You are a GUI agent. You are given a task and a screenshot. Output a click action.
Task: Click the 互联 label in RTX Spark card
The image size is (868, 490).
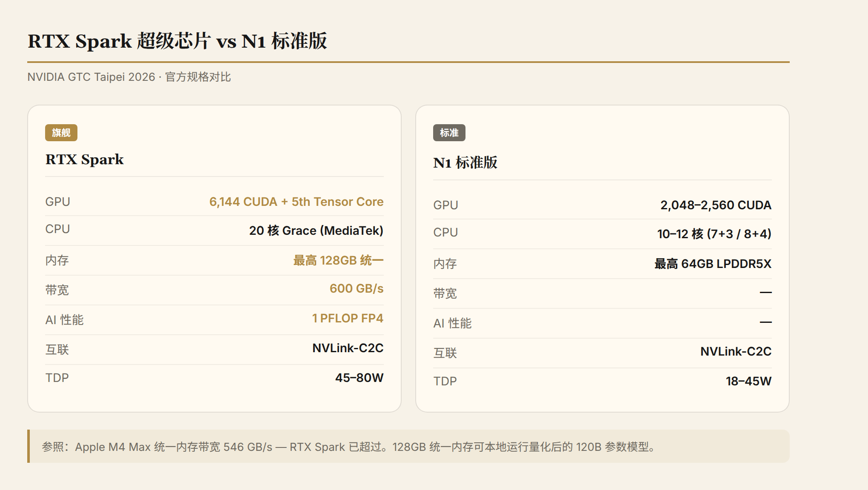(57, 350)
